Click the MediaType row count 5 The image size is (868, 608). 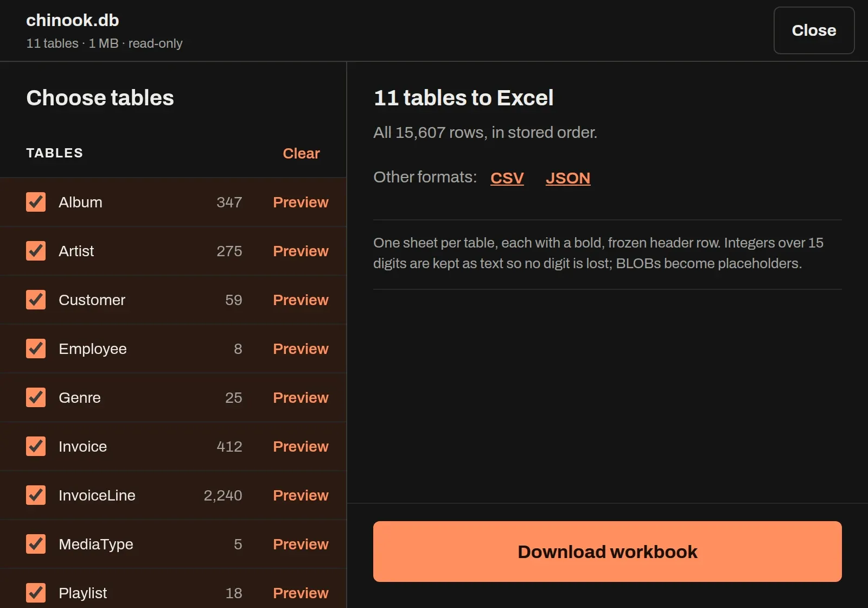pyautogui.click(x=238, y=544)
